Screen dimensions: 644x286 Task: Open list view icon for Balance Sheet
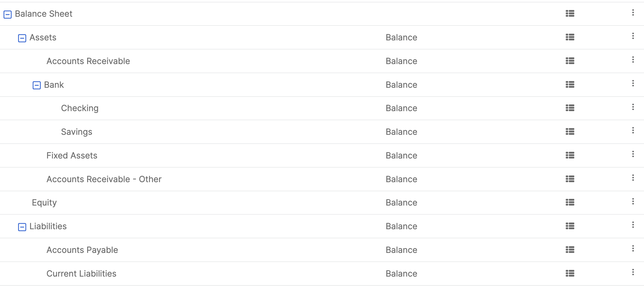pyautogui.click(x=570, y=14)
